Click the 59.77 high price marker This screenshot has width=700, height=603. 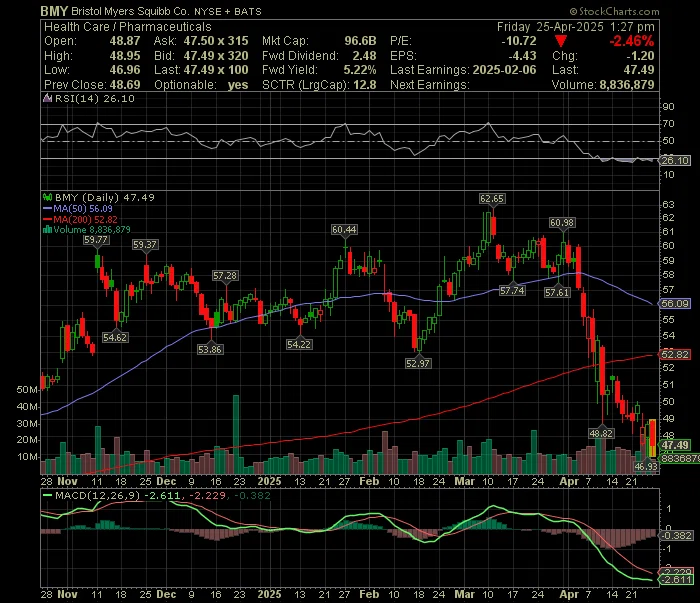click(96, 240)
